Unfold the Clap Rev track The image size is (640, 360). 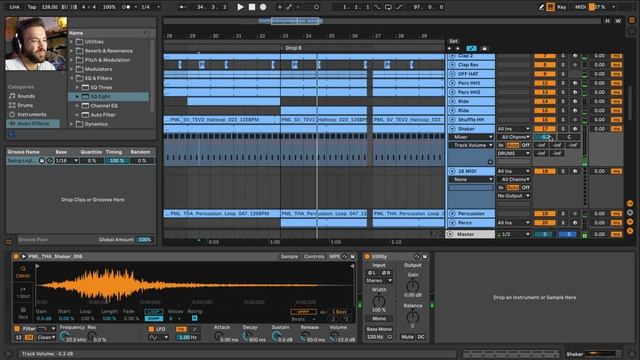pyautogui.click(x=452, y=64)
